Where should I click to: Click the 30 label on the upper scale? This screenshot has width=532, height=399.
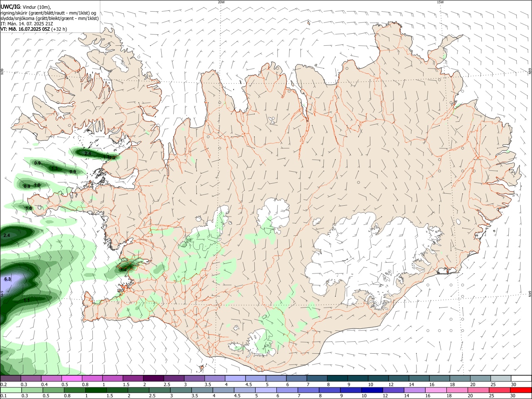point(514,384)
